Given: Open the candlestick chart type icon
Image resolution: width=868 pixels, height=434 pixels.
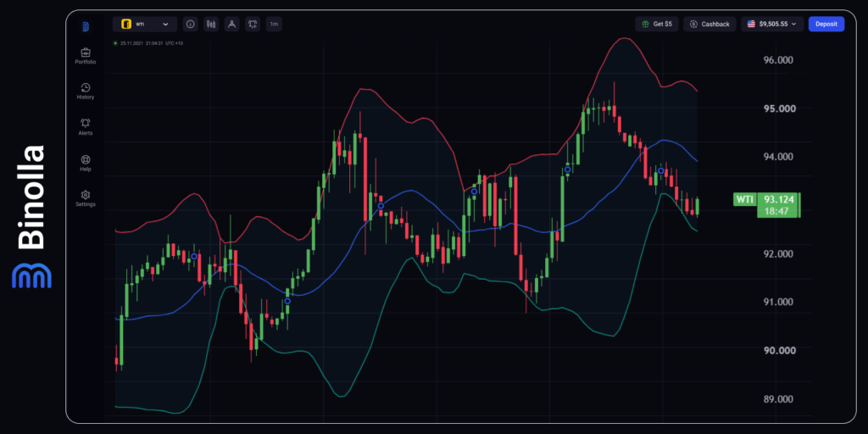Looking at the screenshot, I should click(211, 25).
